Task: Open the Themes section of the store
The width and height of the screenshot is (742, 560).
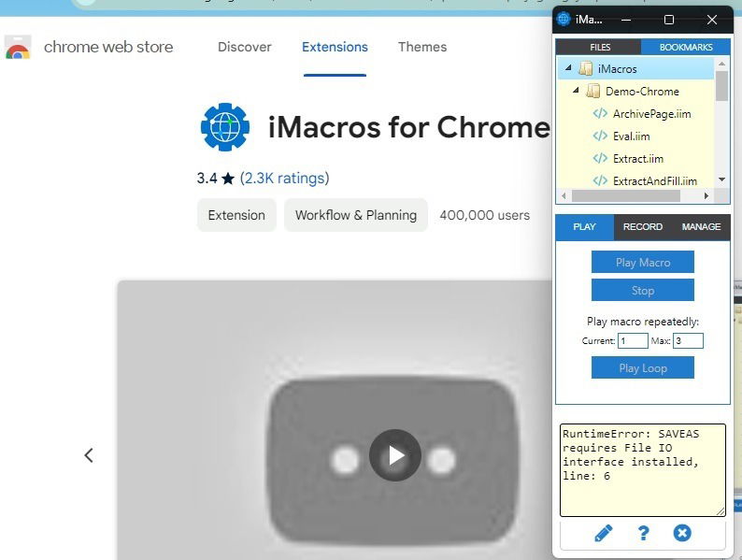Action: tap(422, 47)
